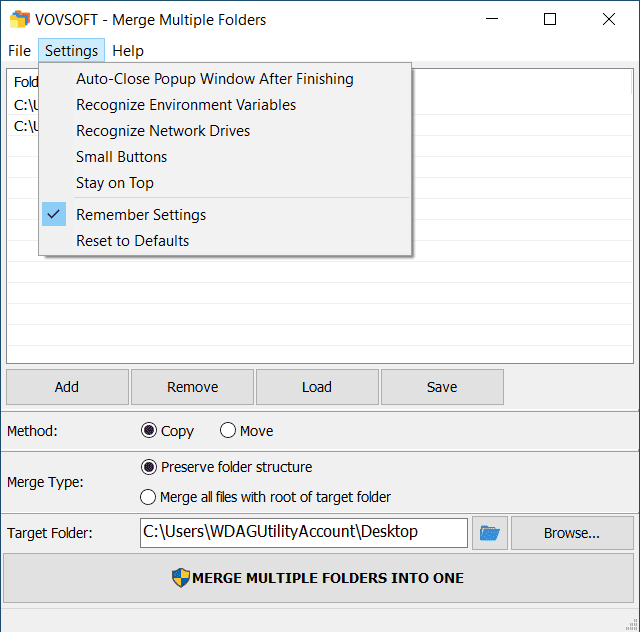Click the blue folder icon beside Target Folder
Screen dimensions: 640x632
tap(489, 533)
